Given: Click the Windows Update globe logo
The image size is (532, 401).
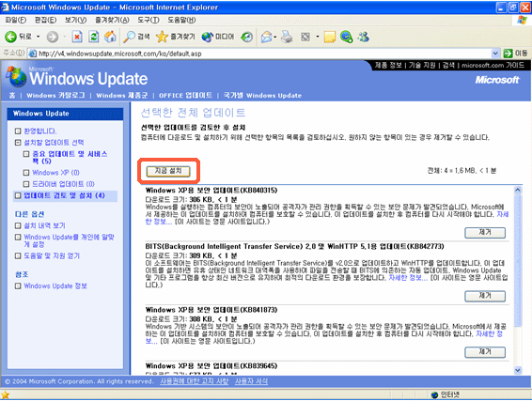Looking at the screenshot, I should 17,77.
